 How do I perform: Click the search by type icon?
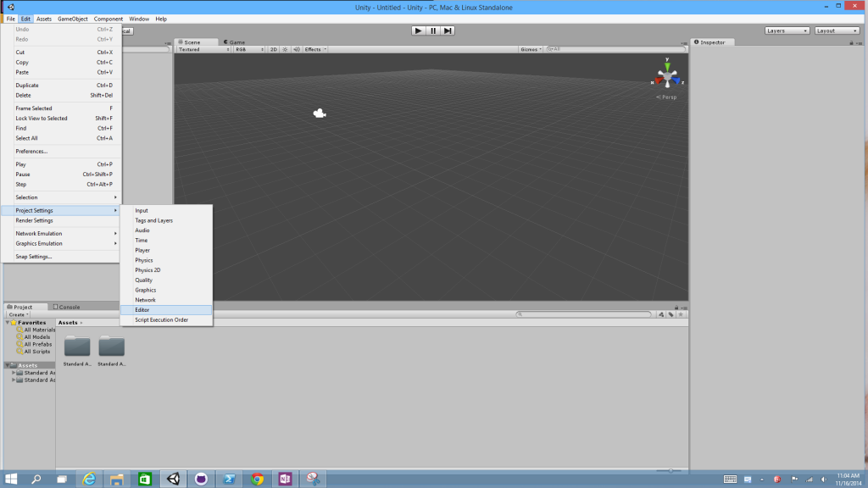pos(661,314)
